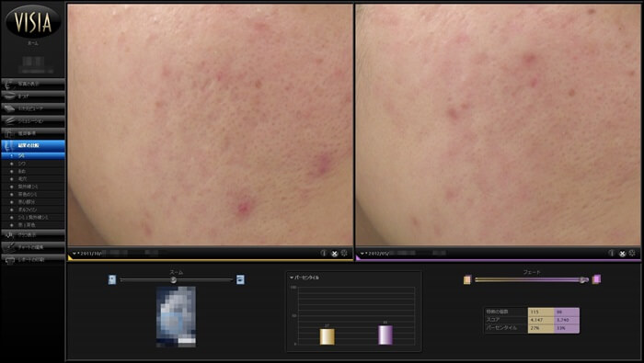Screen dimensions: 644x363
Task: Click the info icon under the left photo
Action: [x=324, y=253]
